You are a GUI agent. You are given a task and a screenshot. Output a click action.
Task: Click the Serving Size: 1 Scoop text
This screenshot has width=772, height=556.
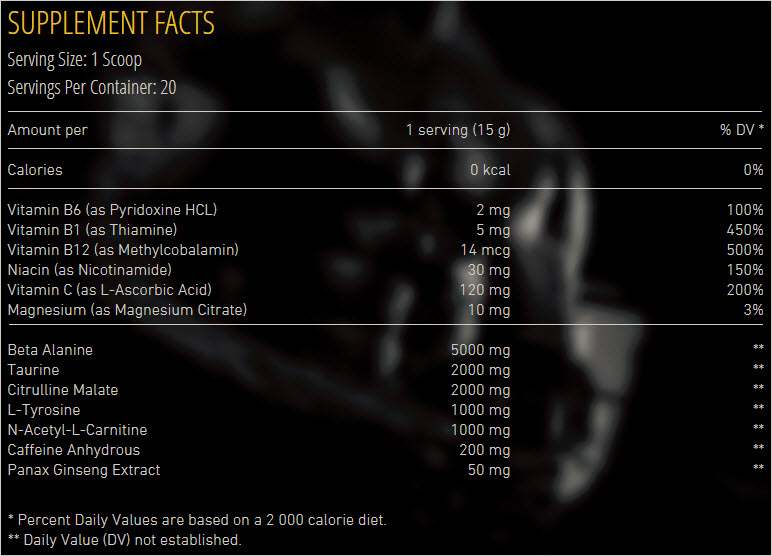77,58
